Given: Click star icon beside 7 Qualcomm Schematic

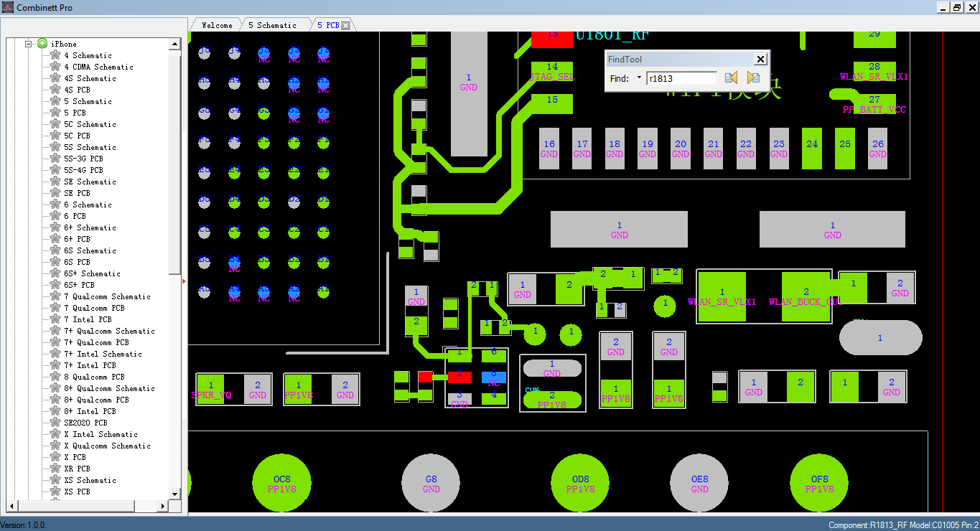Looking at the screenshot, I should [x=55, y=296].
